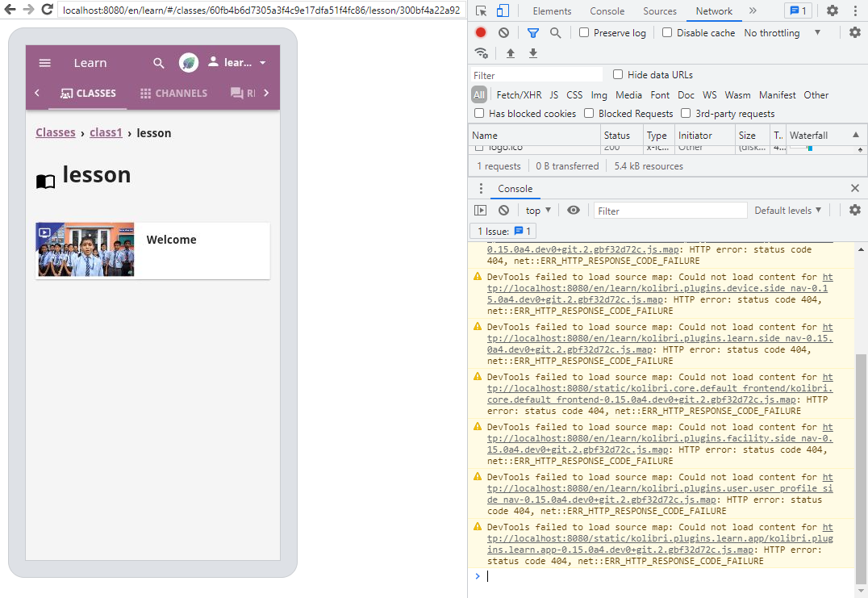Open the Welcome lesson video thumbnail
868x598 pixels.
[85, 249]
